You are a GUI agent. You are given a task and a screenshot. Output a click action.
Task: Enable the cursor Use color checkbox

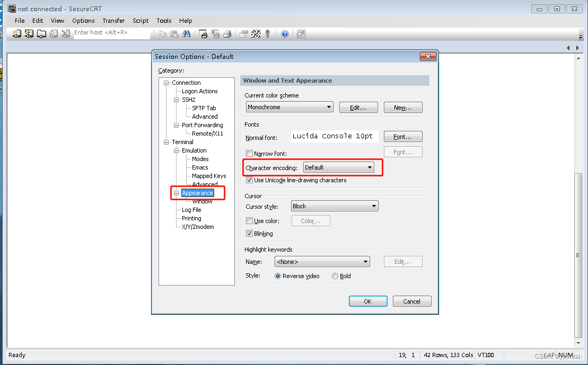point(249,221)
